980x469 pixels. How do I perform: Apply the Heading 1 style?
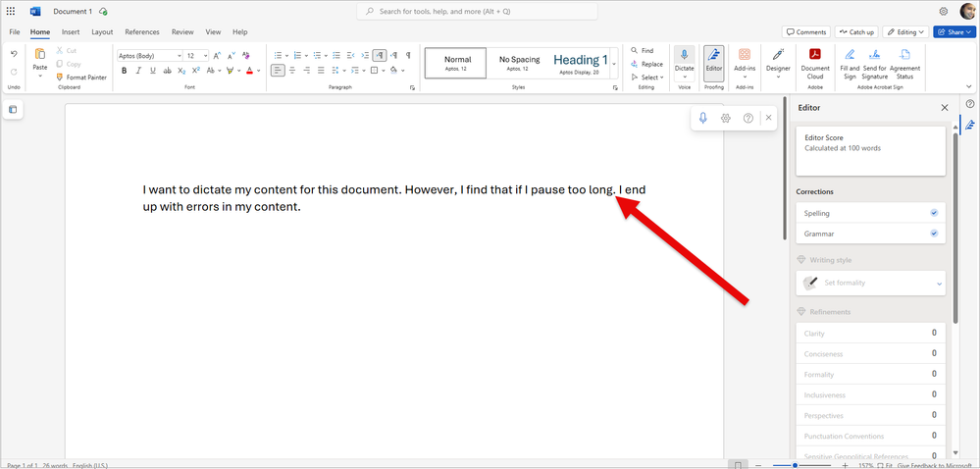click(x=581, y=63)
